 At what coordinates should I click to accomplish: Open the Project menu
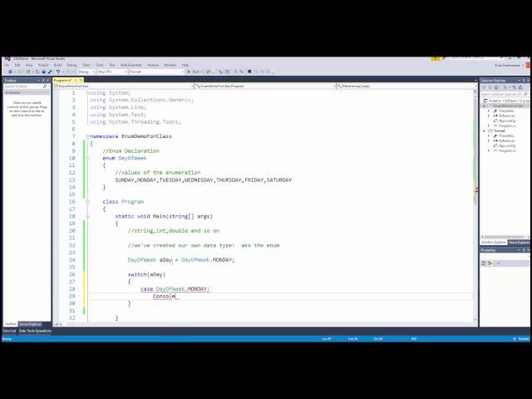click(43, 65)
